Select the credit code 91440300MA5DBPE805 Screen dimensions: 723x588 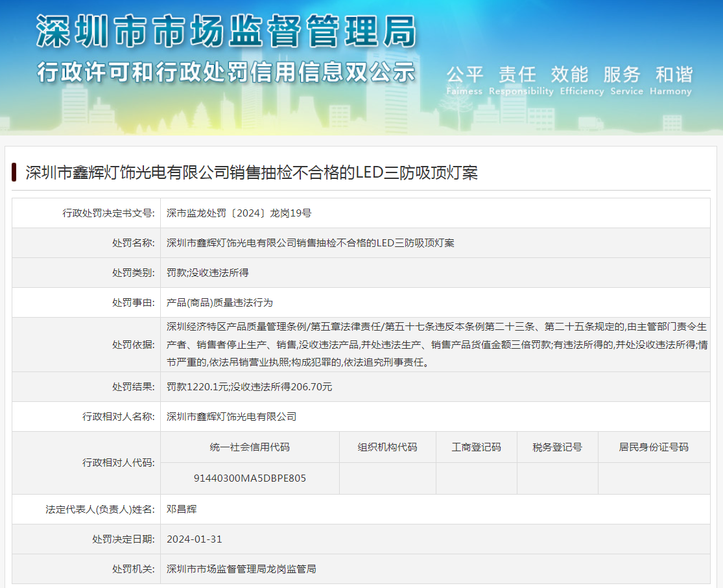(250, 478)
